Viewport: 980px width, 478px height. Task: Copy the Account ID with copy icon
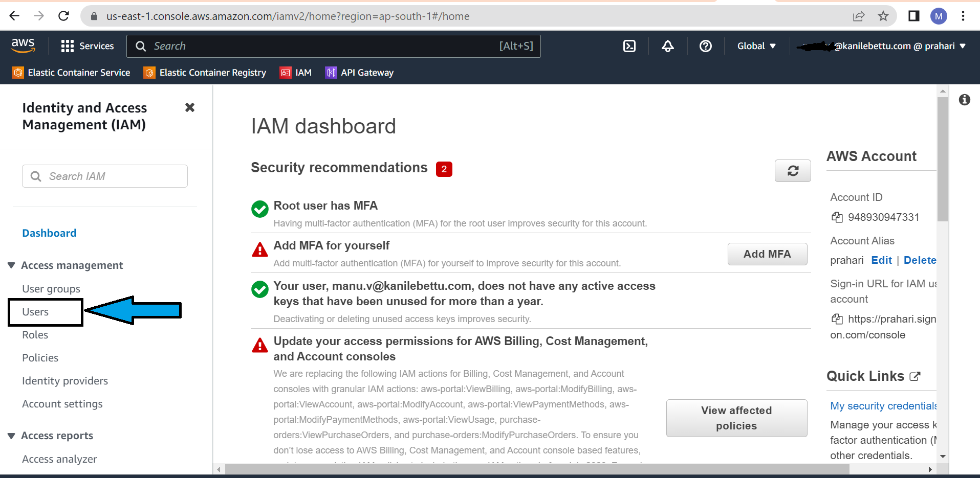coord(837,217)
